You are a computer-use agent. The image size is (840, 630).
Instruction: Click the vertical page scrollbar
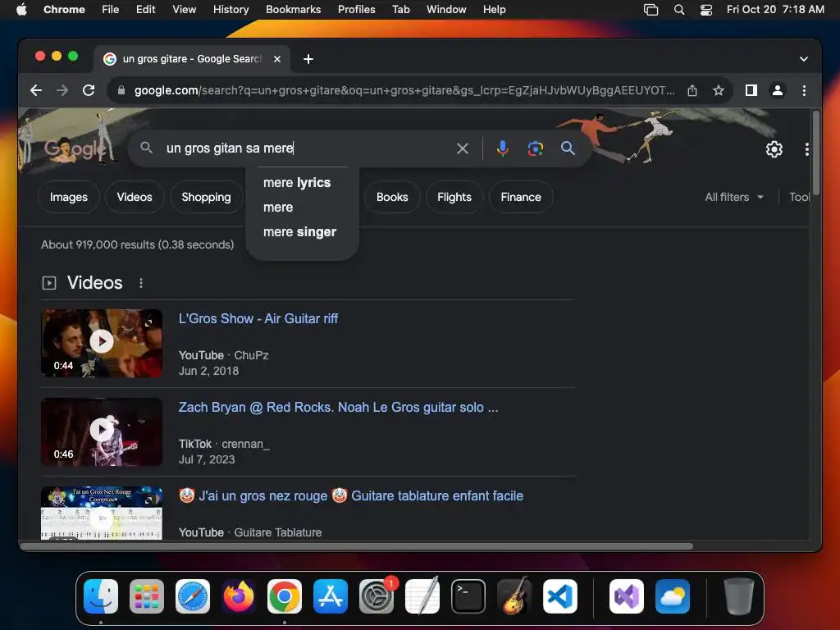(815, 153)
